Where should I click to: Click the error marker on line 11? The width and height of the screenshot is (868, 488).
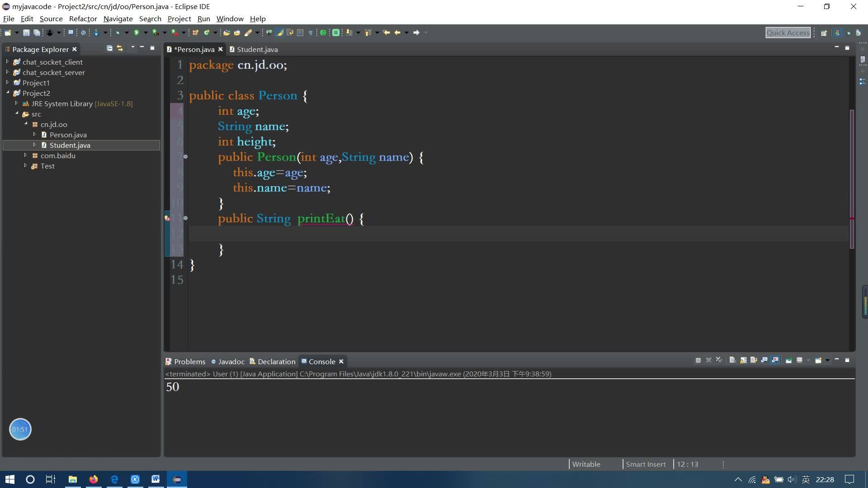coord(167,218)
